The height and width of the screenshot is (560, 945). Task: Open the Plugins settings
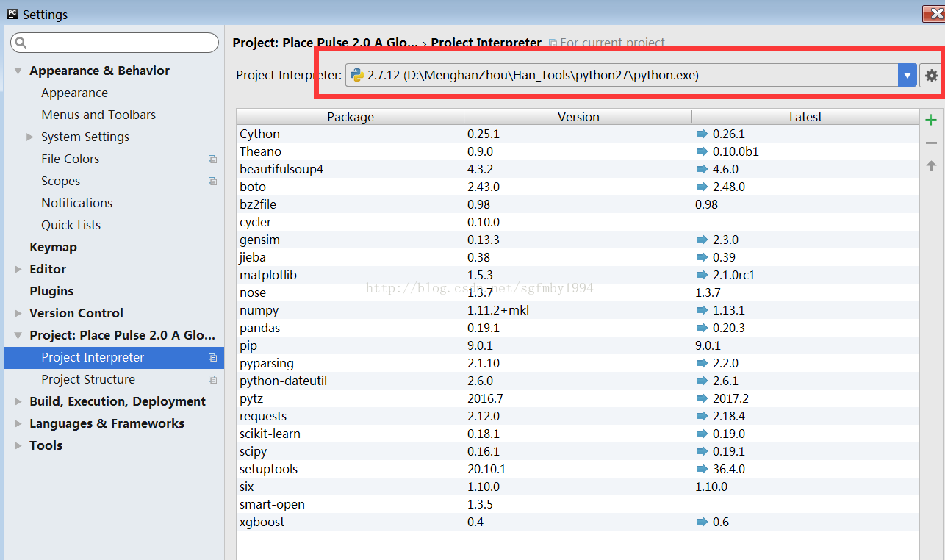pyautogui.click(x=51, y=291)
